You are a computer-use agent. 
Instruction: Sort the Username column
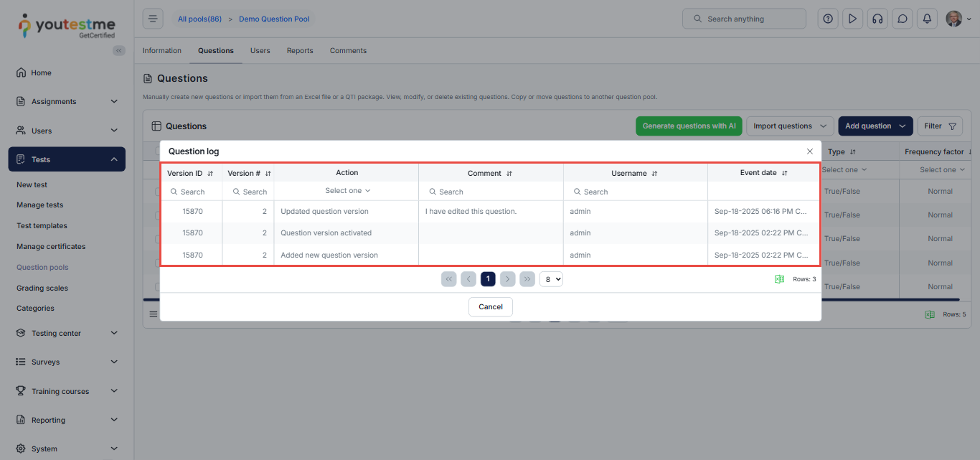pos(654,174)
